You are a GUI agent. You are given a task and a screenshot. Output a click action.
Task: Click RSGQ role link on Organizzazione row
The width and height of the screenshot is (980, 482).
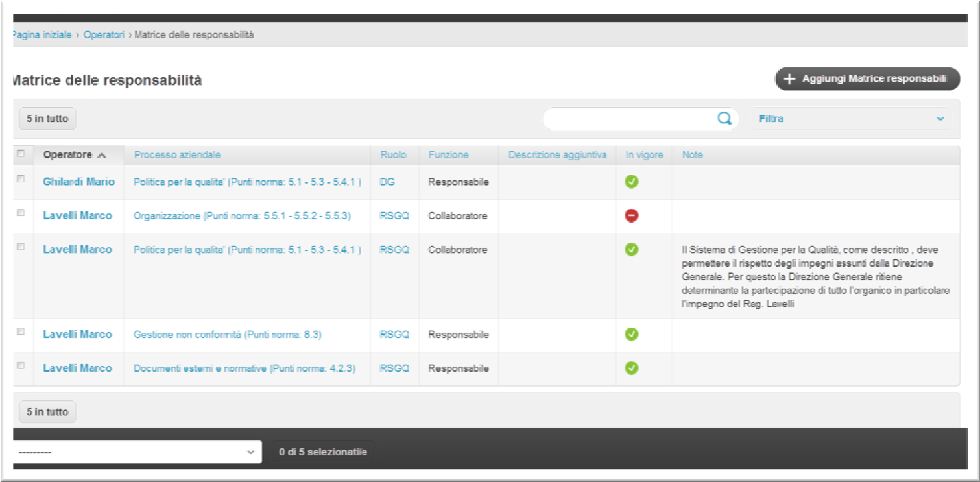pos(394,216)
